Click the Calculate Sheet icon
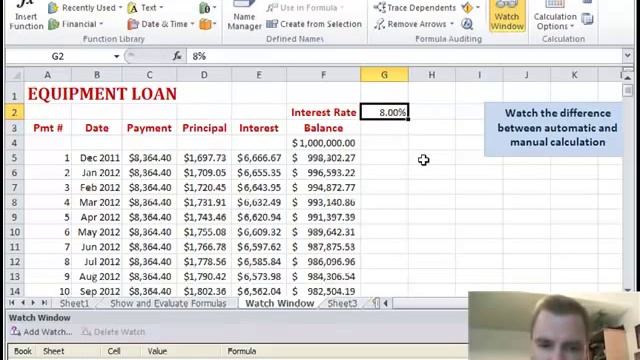 tap(587, 19)
